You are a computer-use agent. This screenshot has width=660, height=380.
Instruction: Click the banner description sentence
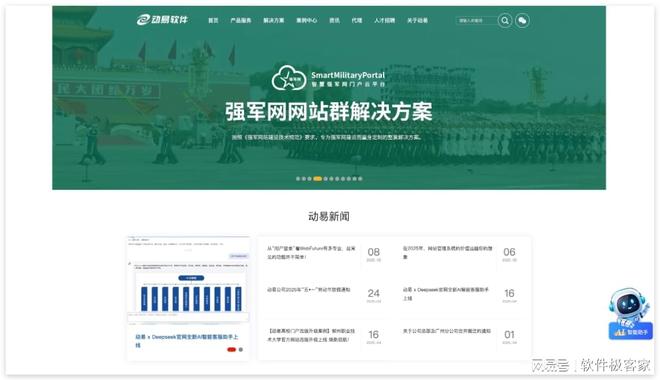[327, 137]
